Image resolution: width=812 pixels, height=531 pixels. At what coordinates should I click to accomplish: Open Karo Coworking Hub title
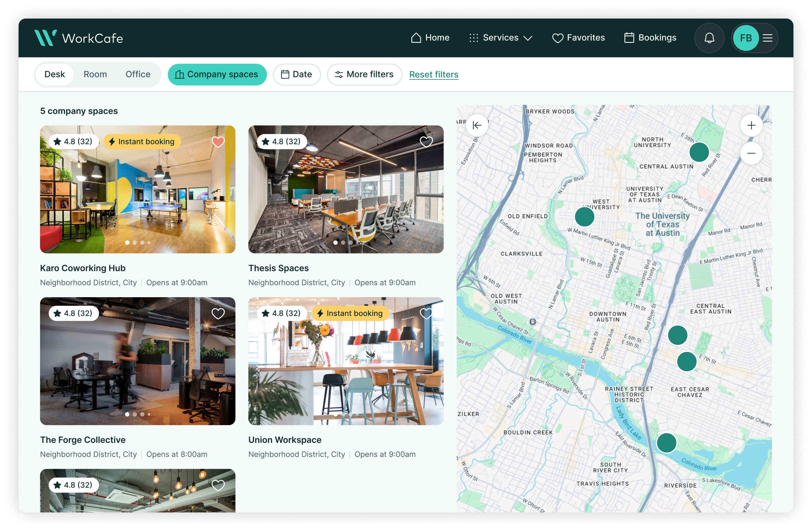pos(82,268)
